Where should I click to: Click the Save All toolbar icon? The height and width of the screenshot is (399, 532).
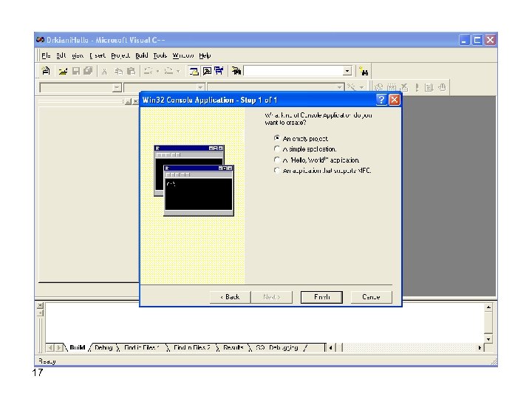(x=88, y=71)
